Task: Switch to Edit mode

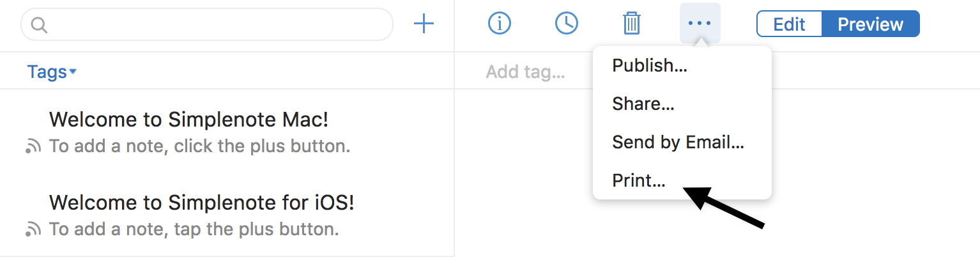Action: pos(789,24)
